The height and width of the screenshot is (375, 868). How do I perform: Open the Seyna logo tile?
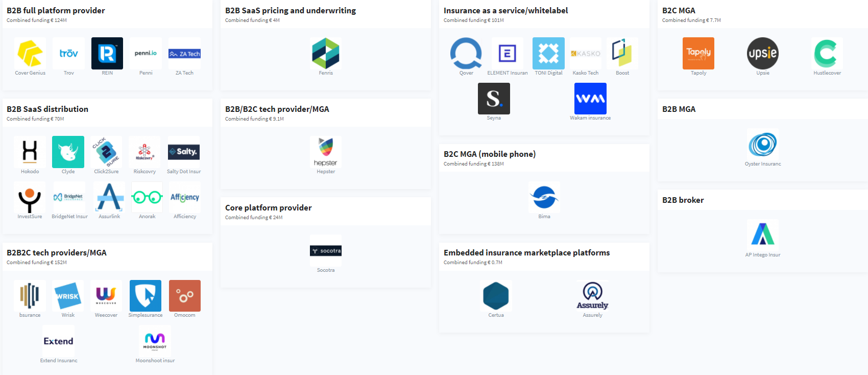(x=494, y=99)
